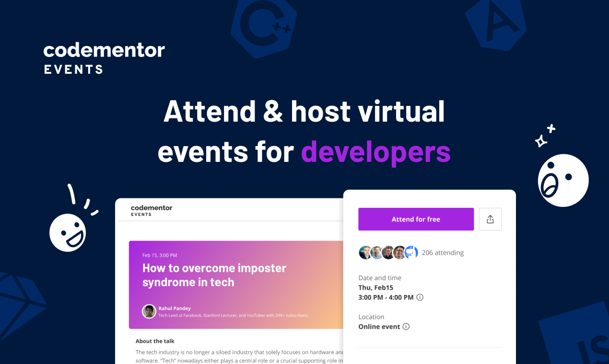
Task: Click the codementor Events logo in card header
Action: click(x=152, y=210)
